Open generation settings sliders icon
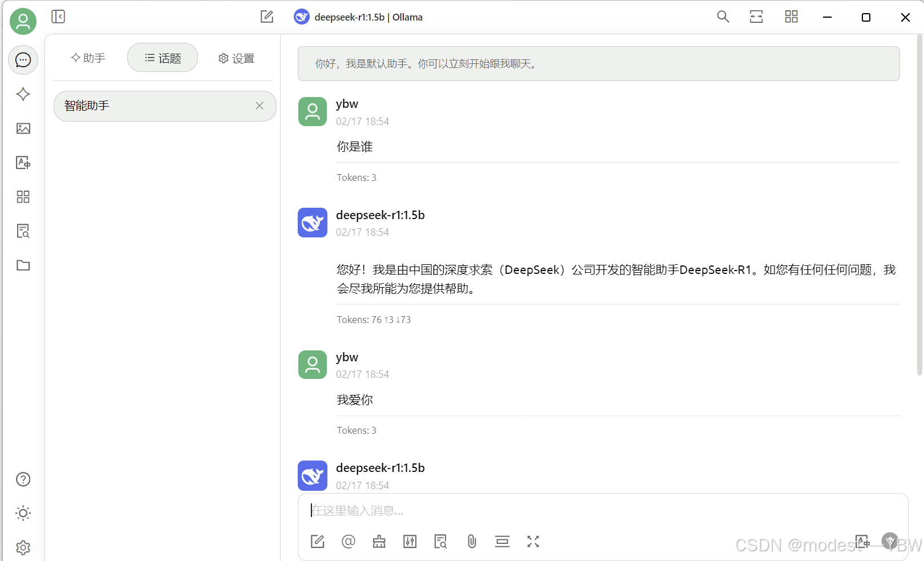924x561 pixels. click(x=410, y=542)
